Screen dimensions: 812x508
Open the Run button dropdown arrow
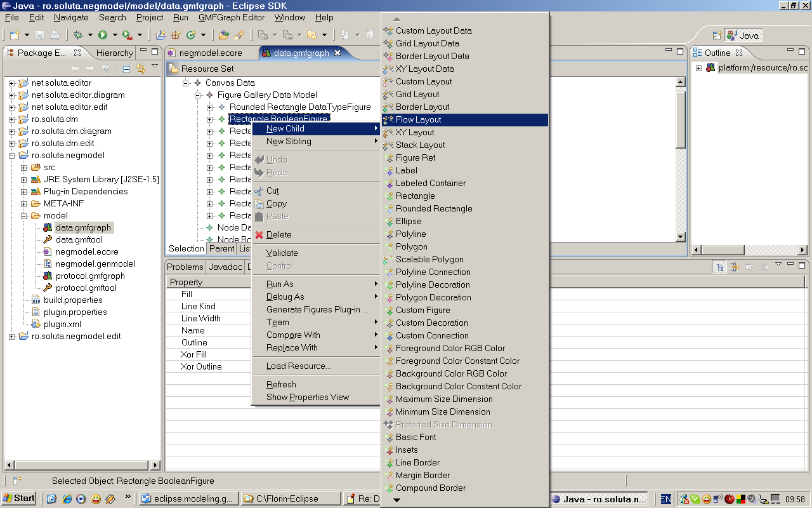[114, 36]
